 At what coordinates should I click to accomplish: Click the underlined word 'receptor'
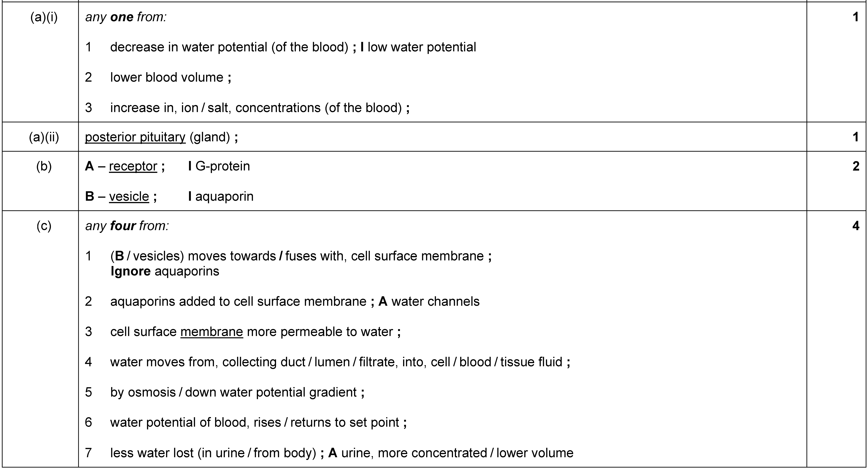click(x=133, y=166)
